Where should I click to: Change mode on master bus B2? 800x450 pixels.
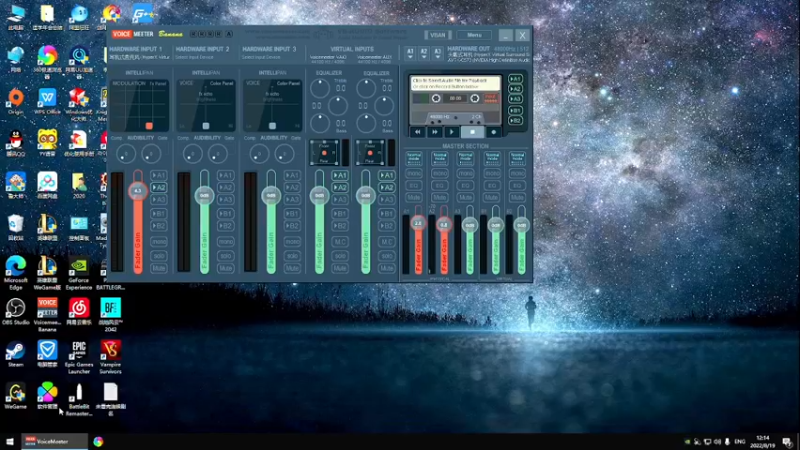coord(517,158)
